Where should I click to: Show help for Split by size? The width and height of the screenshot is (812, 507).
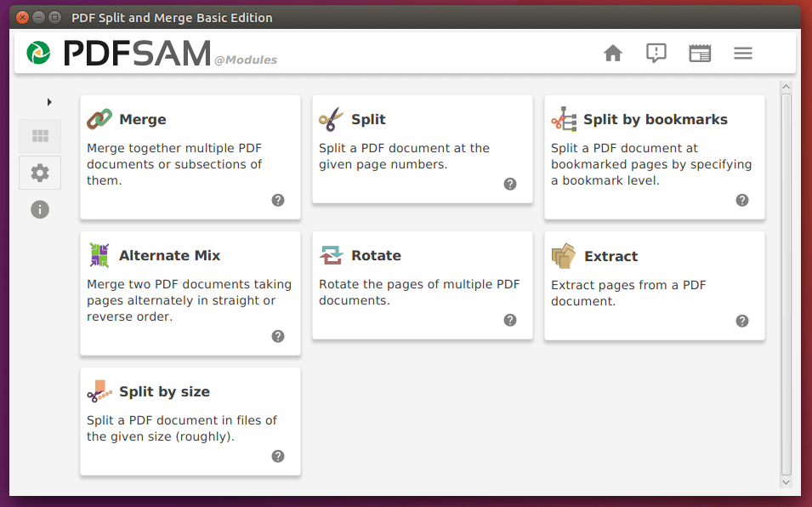[x=278, y=456]
